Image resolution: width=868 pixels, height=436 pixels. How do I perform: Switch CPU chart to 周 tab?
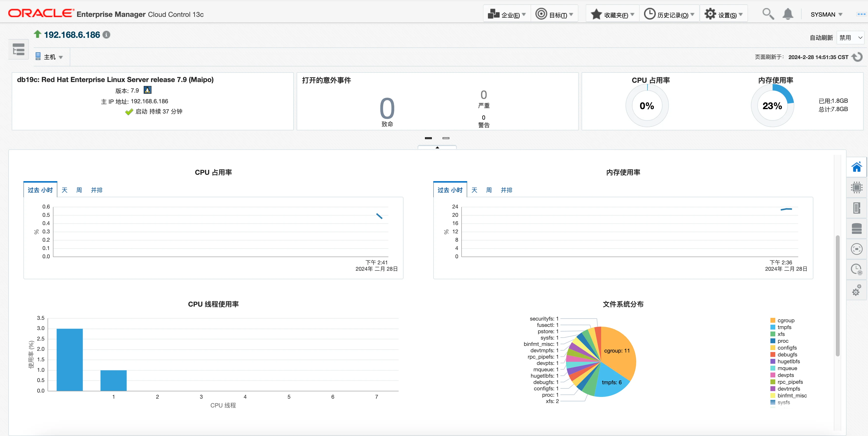click(79, 190)
